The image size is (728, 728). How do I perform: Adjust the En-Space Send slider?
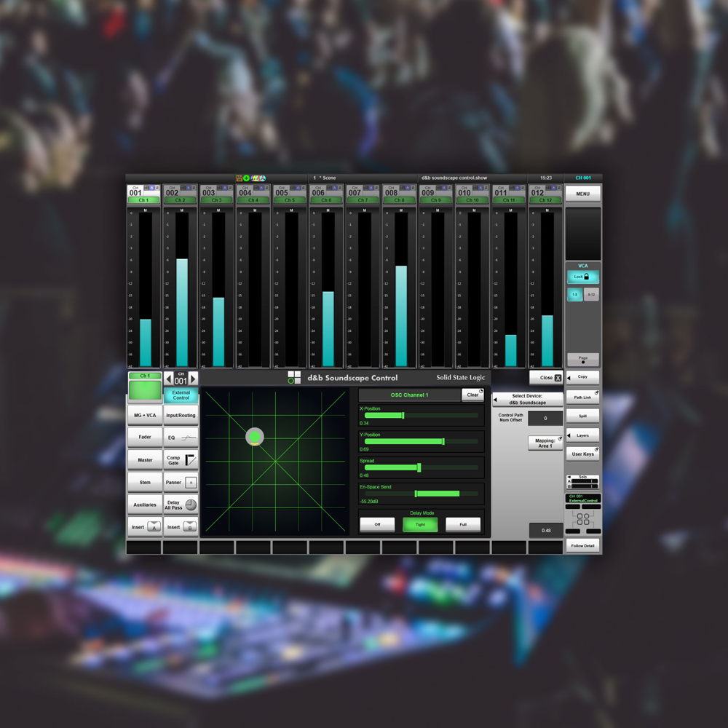(x=421, y=494)
